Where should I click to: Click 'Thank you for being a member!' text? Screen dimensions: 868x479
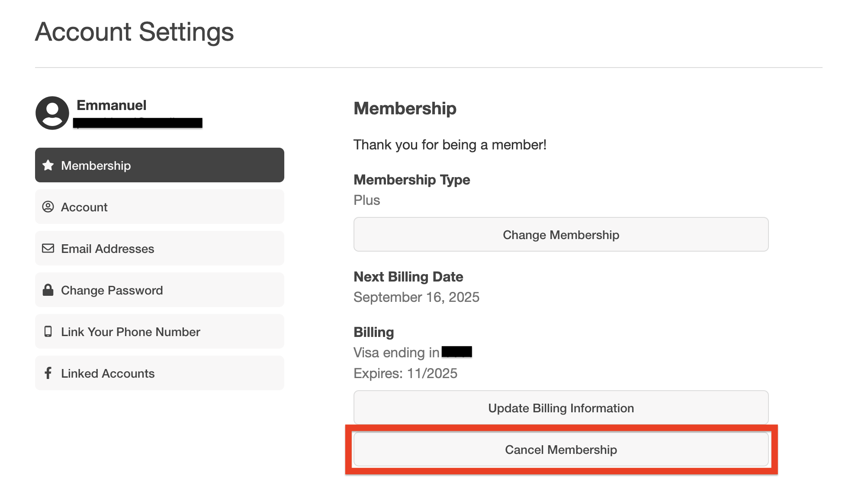pos(450,145)
